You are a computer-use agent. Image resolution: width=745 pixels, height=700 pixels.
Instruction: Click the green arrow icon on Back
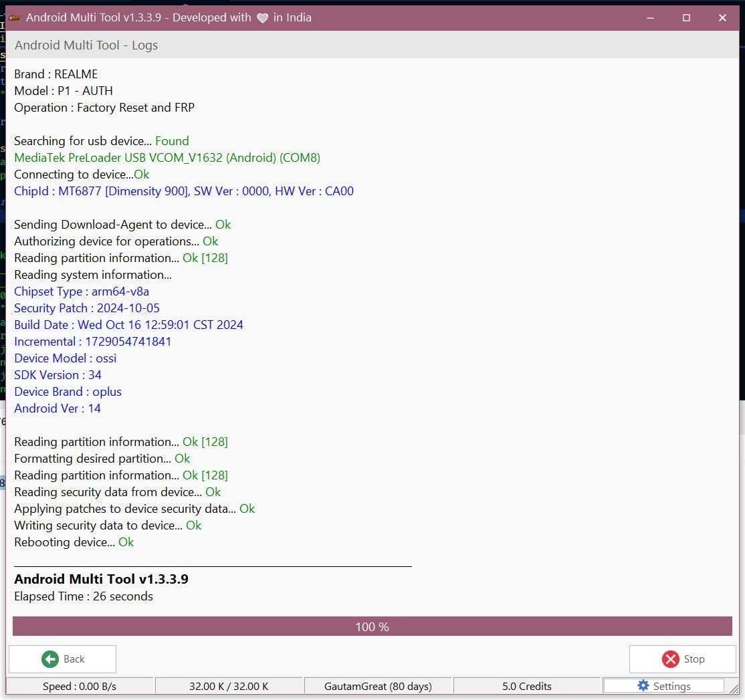(x=50, y=659)
